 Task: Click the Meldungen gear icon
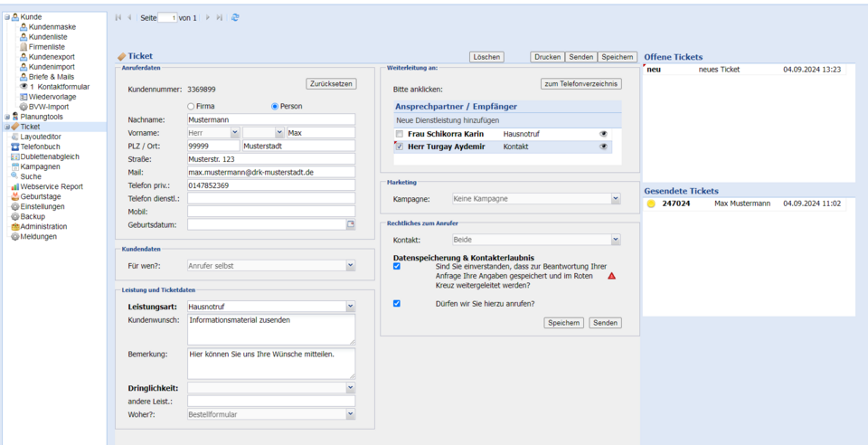15,236
